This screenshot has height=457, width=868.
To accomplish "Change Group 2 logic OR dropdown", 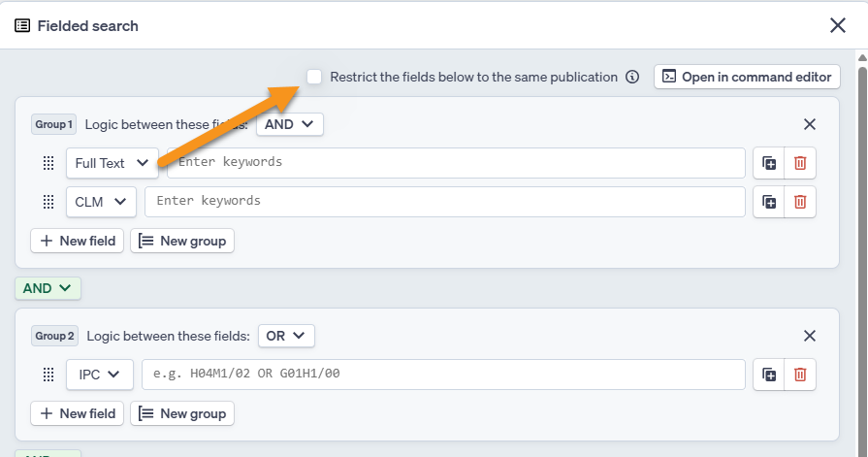I will (x=286, y=336).
